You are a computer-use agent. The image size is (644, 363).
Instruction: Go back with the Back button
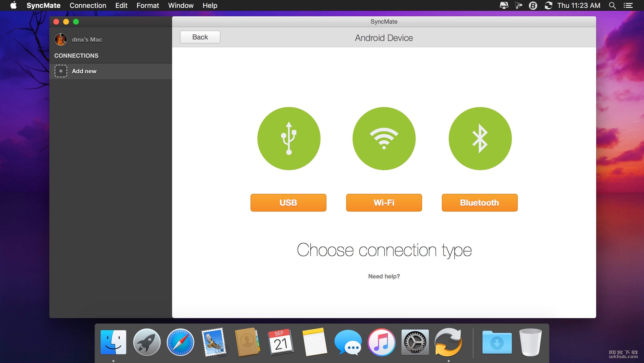click(200, 37)
